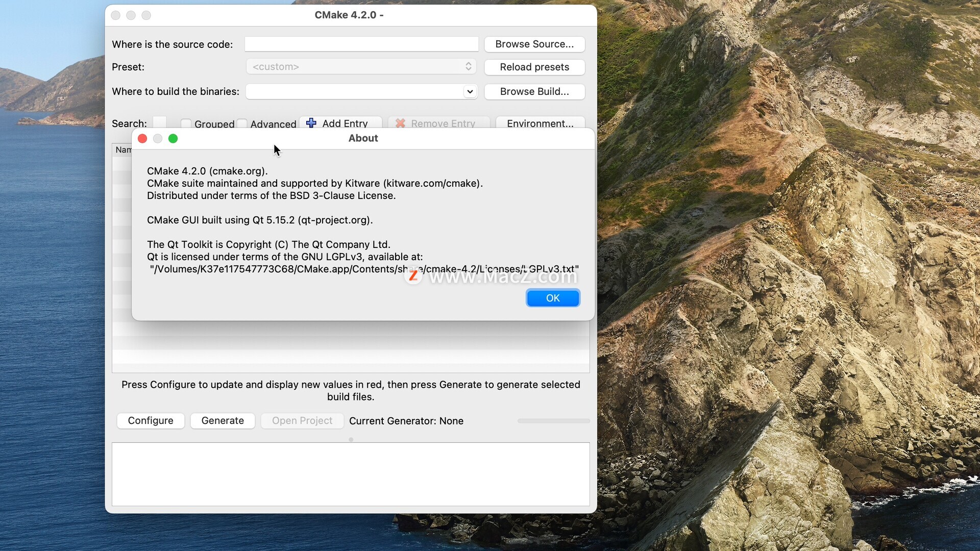This screenshot has width=980, height=551.
Task: Click the splitter handle dot above output pane
Action: [x=351, y=439]
